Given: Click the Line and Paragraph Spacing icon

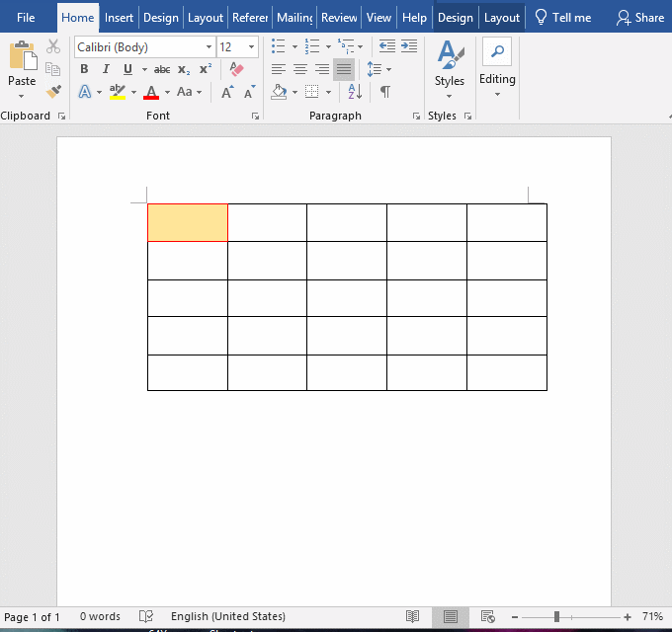Looking at the screenshot, I should click(375, 69).
